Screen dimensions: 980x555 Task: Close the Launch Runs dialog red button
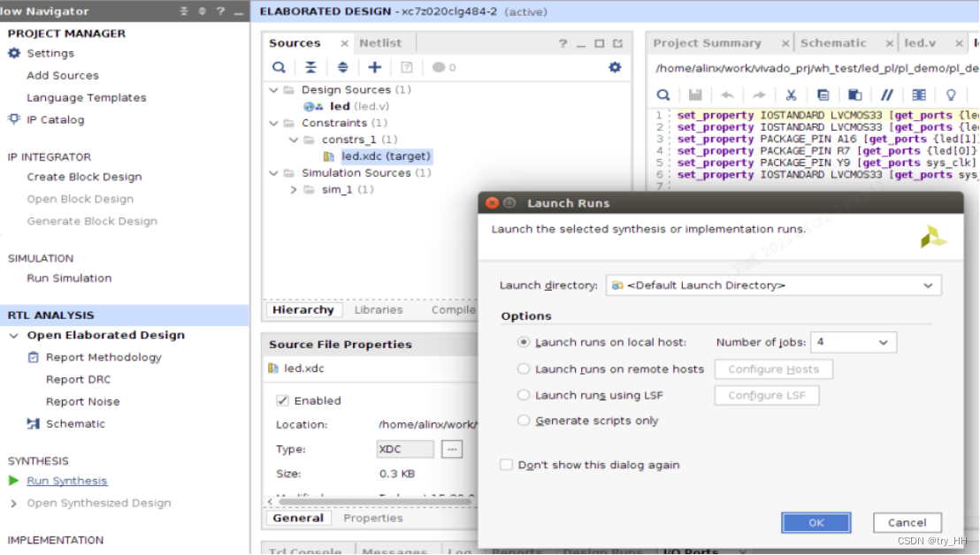point(493,203)
